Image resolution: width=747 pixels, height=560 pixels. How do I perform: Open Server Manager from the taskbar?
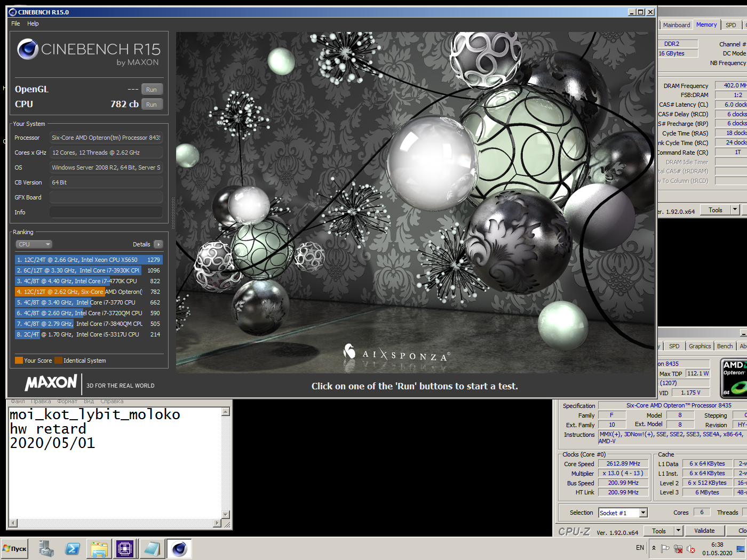(x=46, y=548)
